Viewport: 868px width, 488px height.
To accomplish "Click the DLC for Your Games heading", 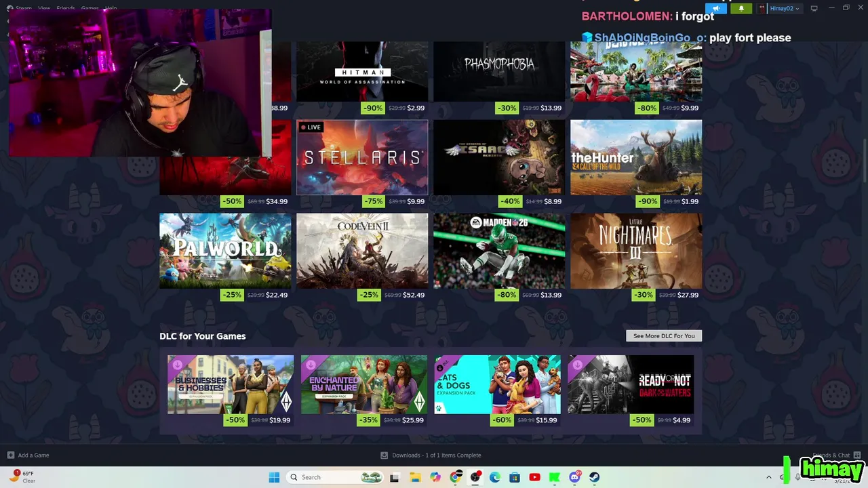I will click(203, 336).
